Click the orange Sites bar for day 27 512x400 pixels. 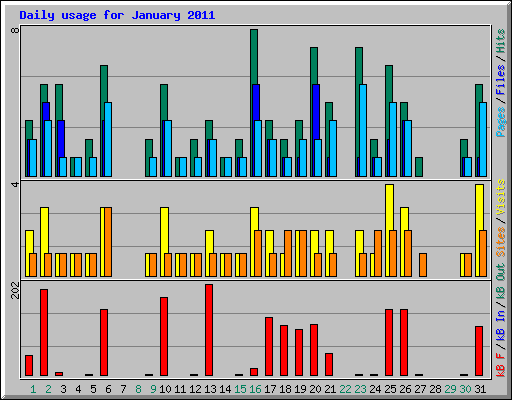(423, 265)
